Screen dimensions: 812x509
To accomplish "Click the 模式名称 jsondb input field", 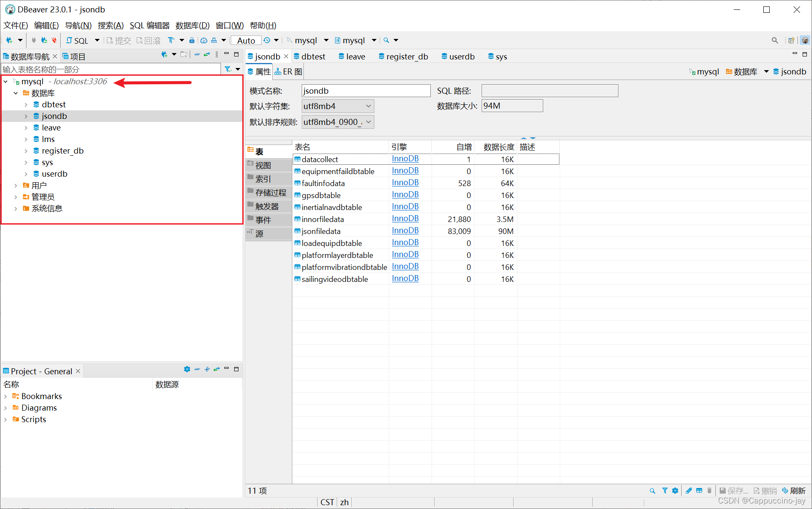I will (x=366, y=91).
